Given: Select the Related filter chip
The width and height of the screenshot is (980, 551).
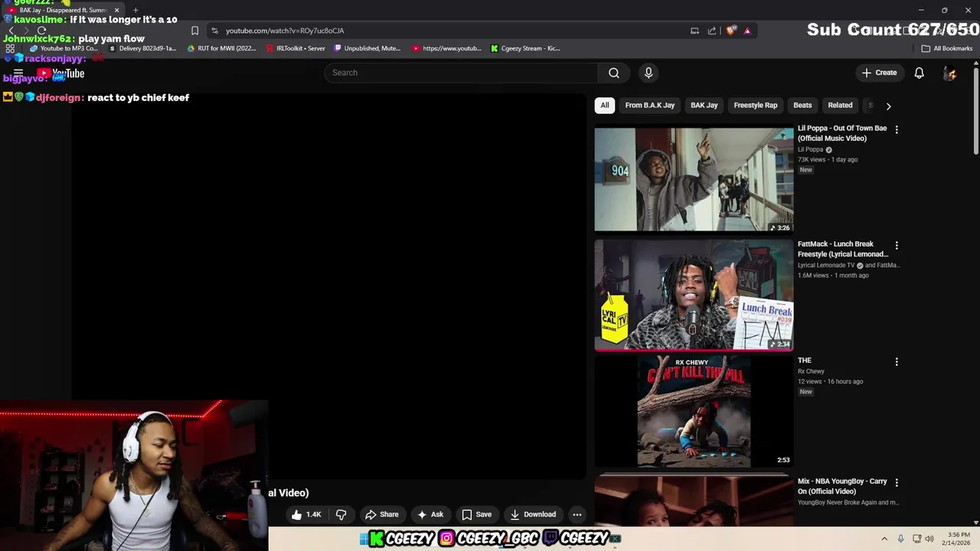Looking at the screenshot, I should (840, 106).
